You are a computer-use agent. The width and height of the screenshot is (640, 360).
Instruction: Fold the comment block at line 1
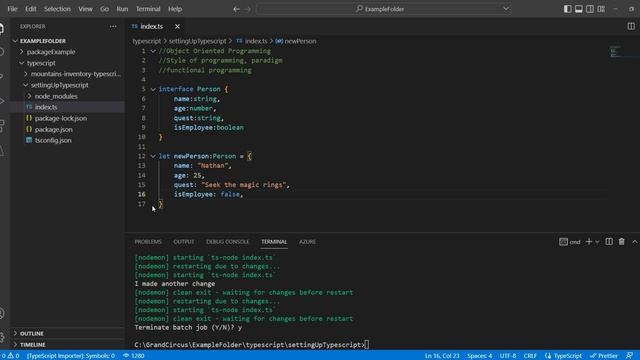153,51
